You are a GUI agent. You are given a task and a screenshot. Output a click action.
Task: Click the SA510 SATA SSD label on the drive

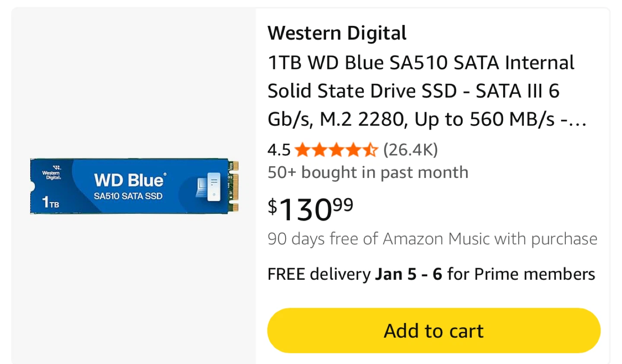click(128, 196)
